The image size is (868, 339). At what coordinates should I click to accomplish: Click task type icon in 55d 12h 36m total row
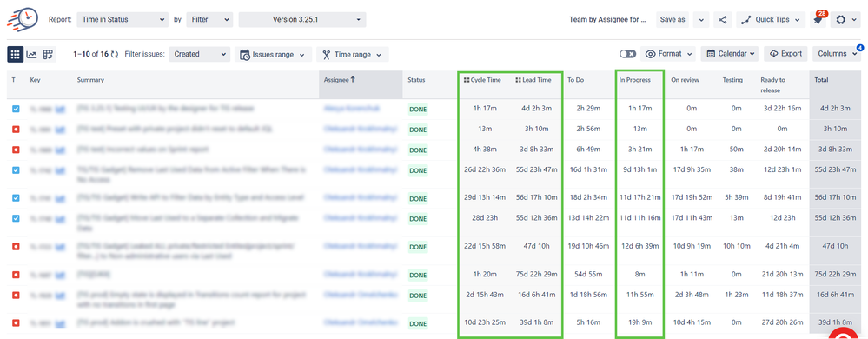click(16, 218)
